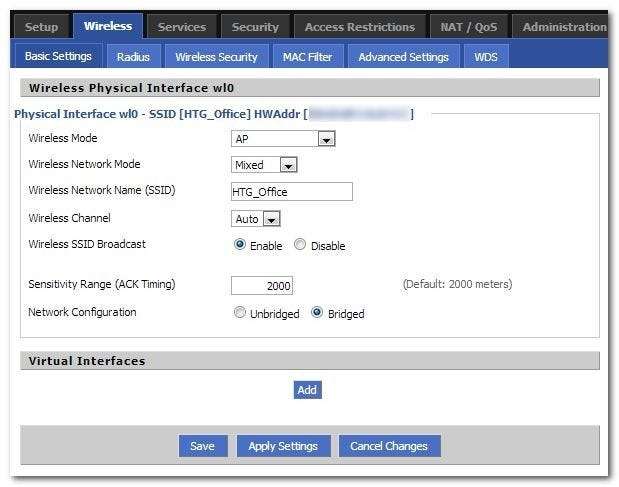Go to Access Restrictions tab
619x487 pixels.
click(359, 27)
